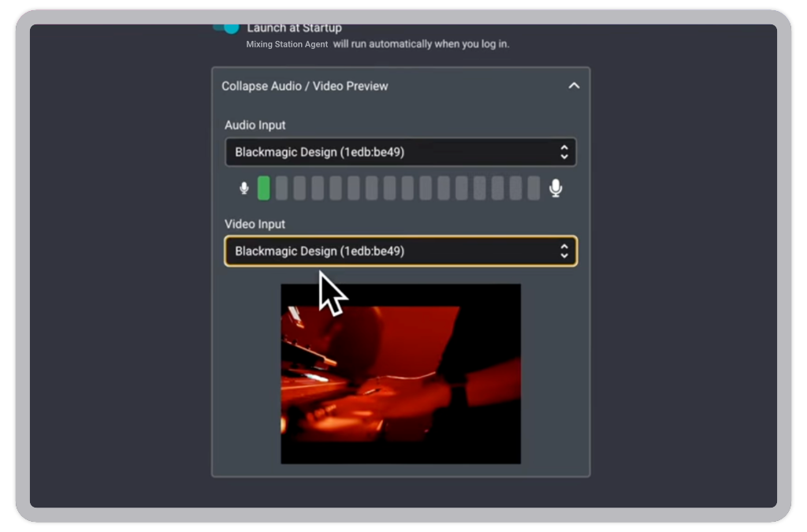Click the Audio Input dropdown stepper arrows

pos(564,151)
